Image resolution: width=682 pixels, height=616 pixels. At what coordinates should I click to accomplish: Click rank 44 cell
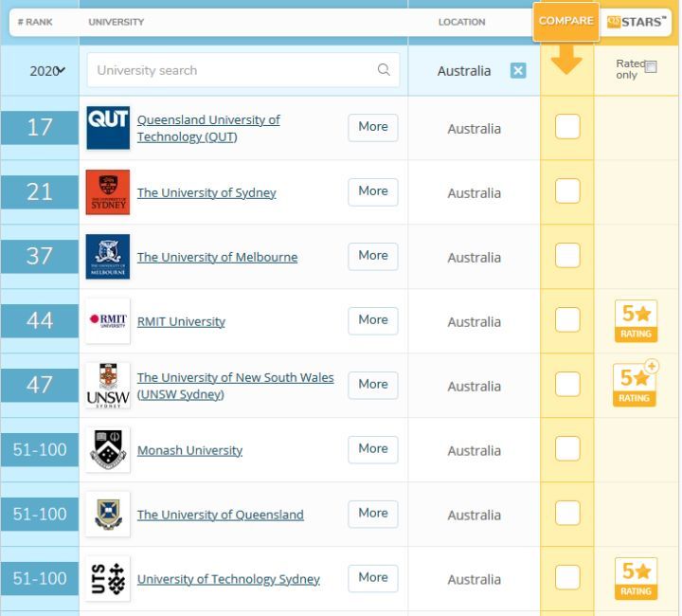coord(40,320)
